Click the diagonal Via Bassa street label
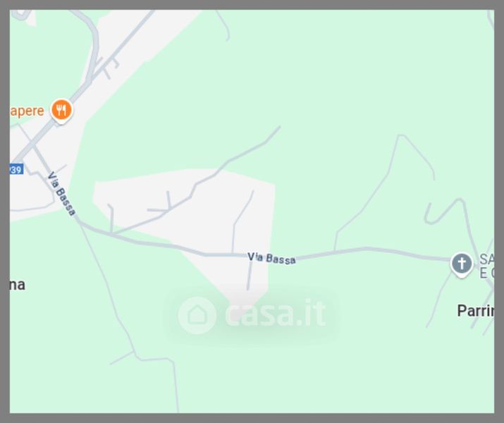 (61, 194)
